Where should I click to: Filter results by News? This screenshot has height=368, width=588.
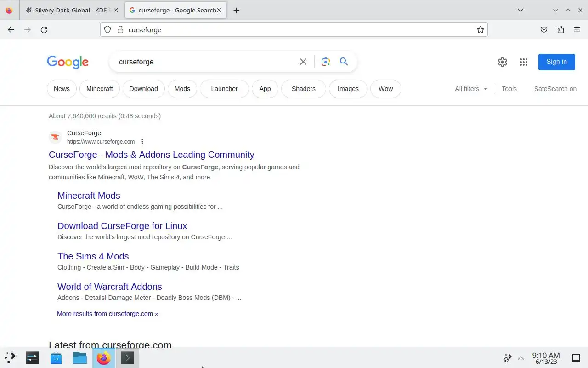(x=62, y=89)
